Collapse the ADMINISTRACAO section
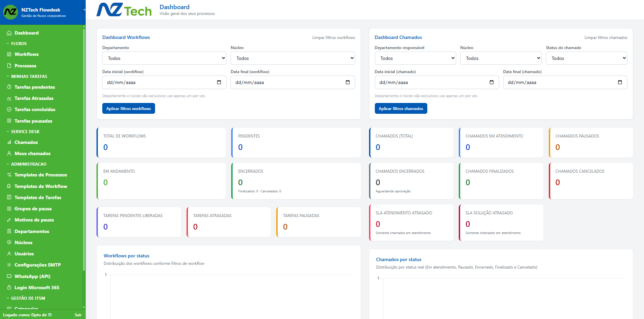The width and height of the screenshot is (644, 319). click(26, 164)
